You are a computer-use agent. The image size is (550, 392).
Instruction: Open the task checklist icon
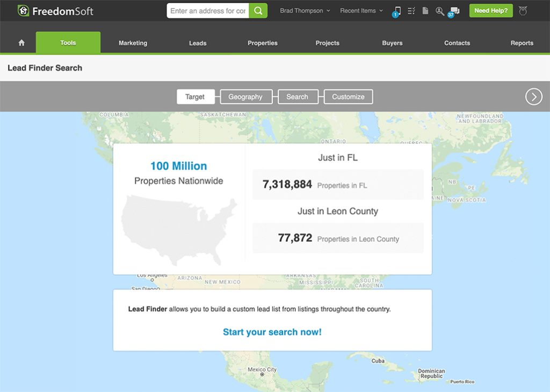tap(411, 11)
